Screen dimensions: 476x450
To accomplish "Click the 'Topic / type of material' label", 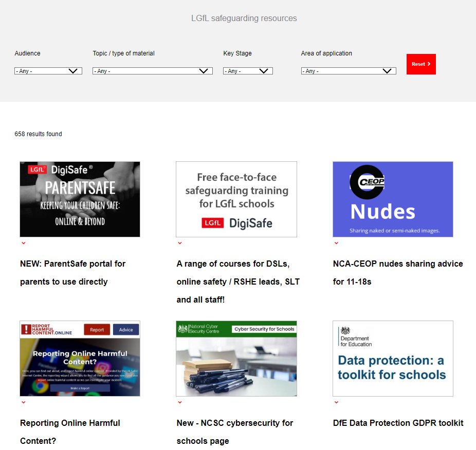I will click(x=123, y=53).
